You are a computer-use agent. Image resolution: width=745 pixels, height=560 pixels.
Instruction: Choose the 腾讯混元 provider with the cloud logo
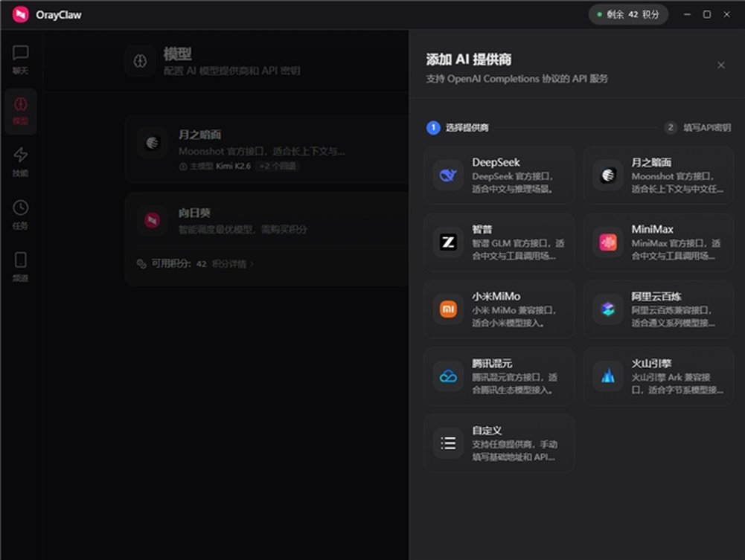click(x=499, y=376)
